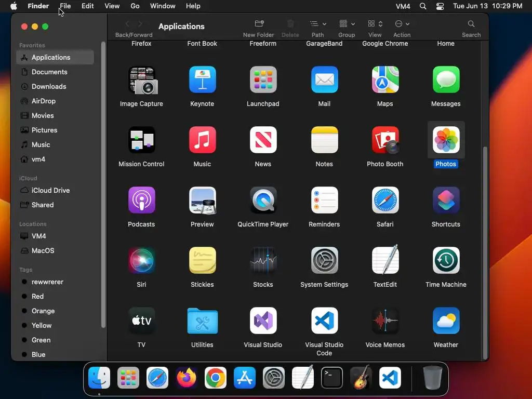Click the News app icon
This screenshot has width=532, height=399.
[263, 140]
